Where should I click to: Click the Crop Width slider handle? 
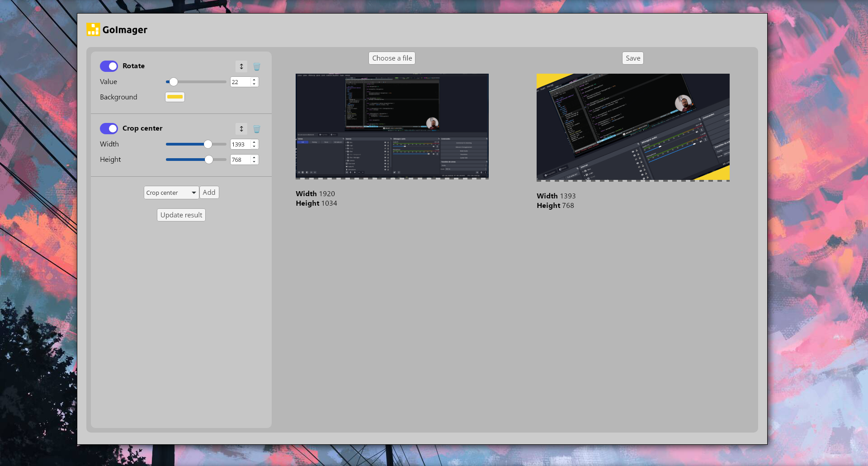coord(208,144)
